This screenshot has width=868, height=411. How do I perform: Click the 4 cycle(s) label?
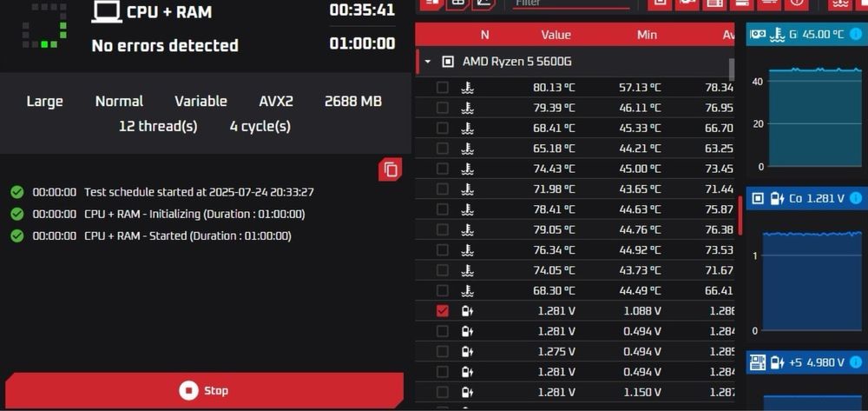point(260,126)
